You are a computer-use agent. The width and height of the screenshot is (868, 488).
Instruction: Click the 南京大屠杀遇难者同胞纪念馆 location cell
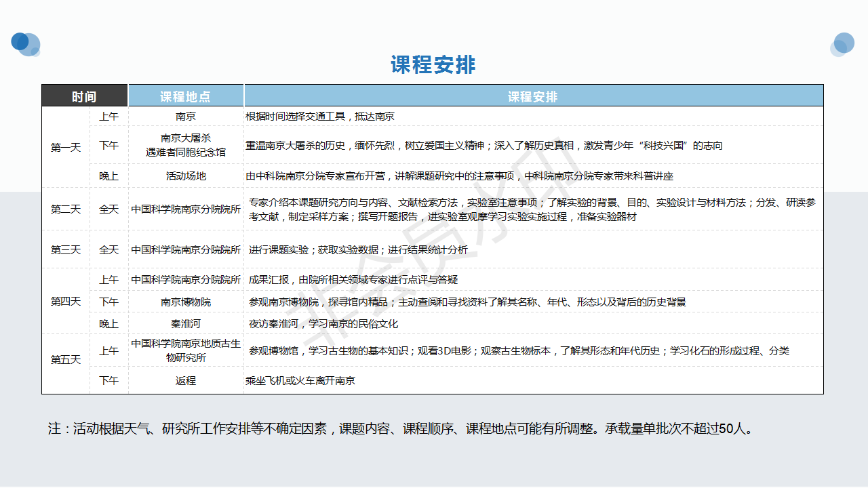pyautogui.click(x=186, y=145)
